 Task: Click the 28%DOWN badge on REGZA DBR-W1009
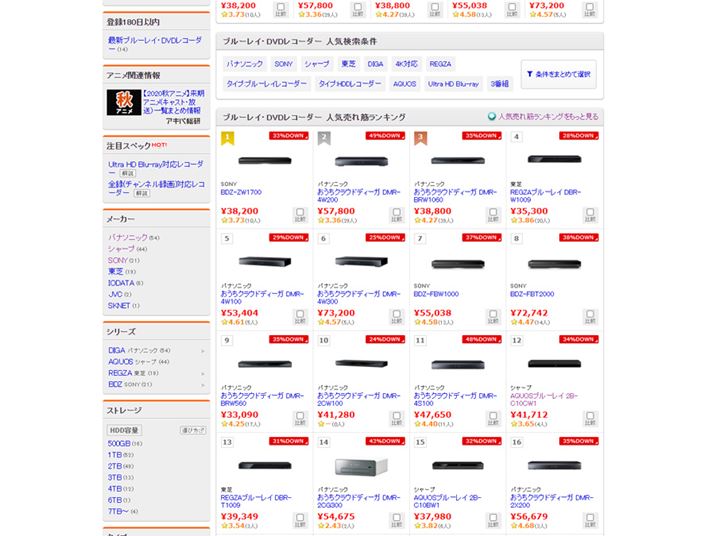tap(579, 135)
